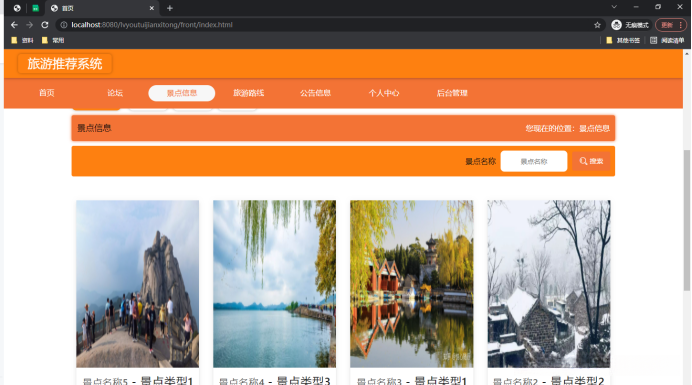The height and width of the screenshot is (385, 692).
Task: Open the 公告信息 navigation item
Action: [316, 93]
